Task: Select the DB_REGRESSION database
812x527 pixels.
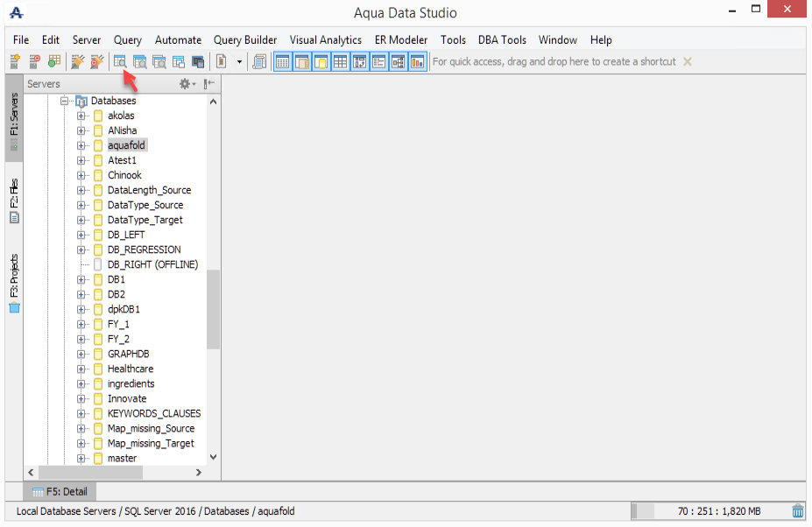Action: point(144,249)
